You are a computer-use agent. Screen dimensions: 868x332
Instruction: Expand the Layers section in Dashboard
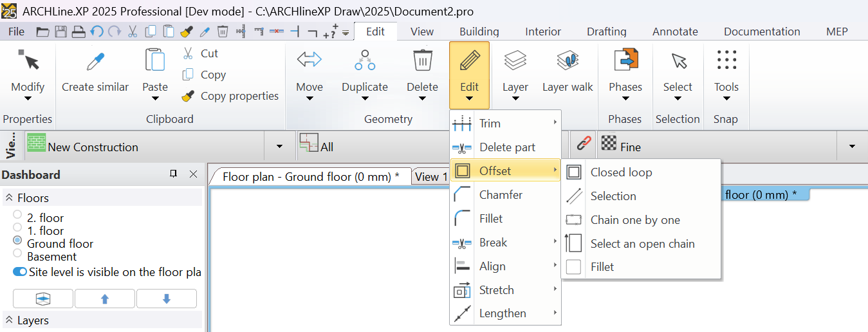[10, 320]
